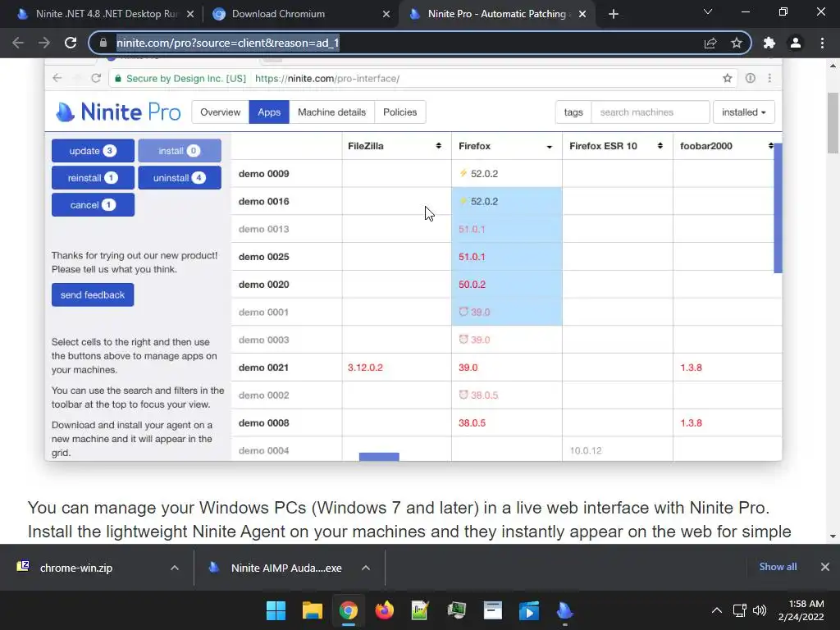Viewport: 840px width, 630px height.
Task: Click the uninstall 4 button
Action: click(x=180, y=178)
